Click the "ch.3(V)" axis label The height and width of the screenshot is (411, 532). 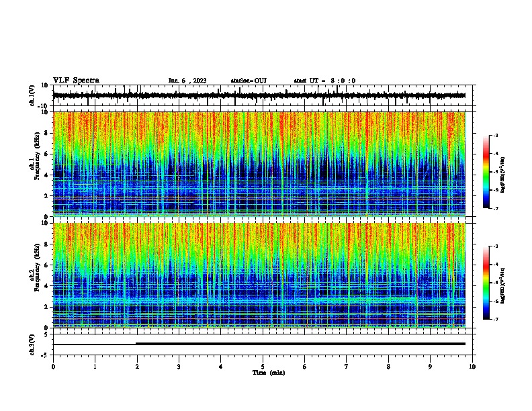tap(32, 345)
